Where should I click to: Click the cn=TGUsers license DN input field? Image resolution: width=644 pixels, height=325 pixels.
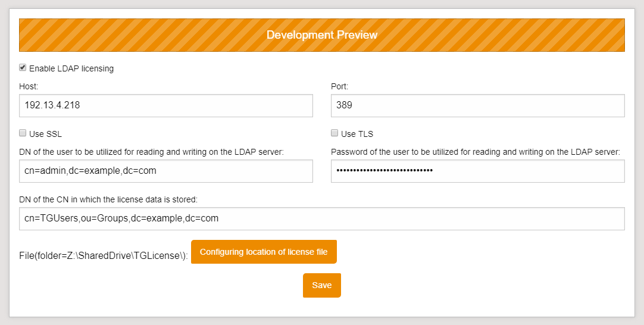tap(321, 218)
